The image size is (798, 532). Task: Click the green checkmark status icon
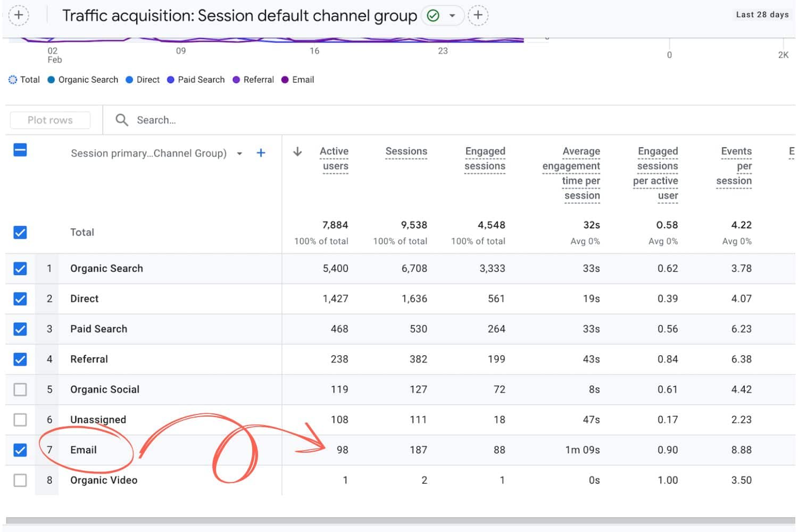[433, 15]
